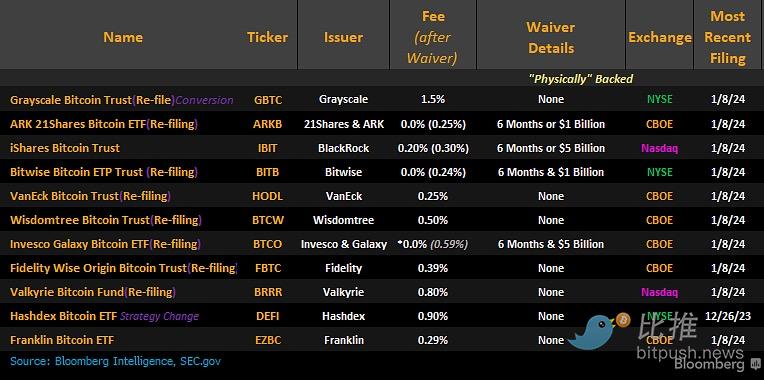The image size is (764, 380).
Task: Click Fidelity's 0.39% fee value
Action: coord(433,268)
